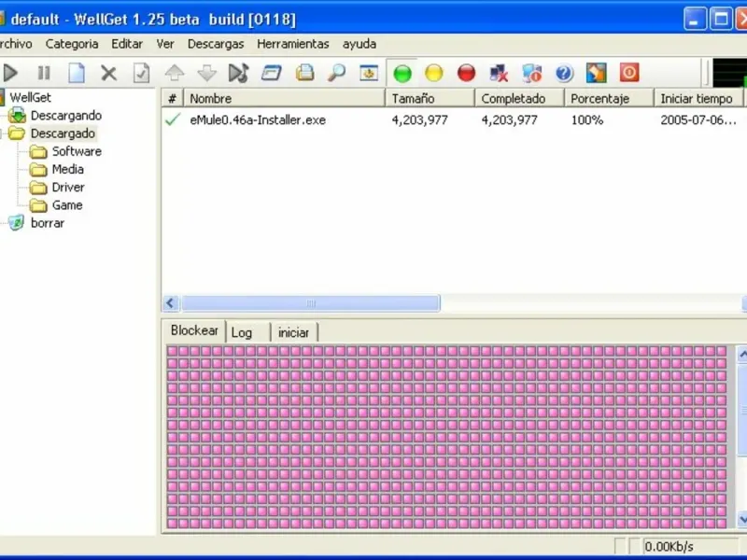Switch to the Blockear tab
The width and height of the screenshot is (747, 560).
coord(194,330)
